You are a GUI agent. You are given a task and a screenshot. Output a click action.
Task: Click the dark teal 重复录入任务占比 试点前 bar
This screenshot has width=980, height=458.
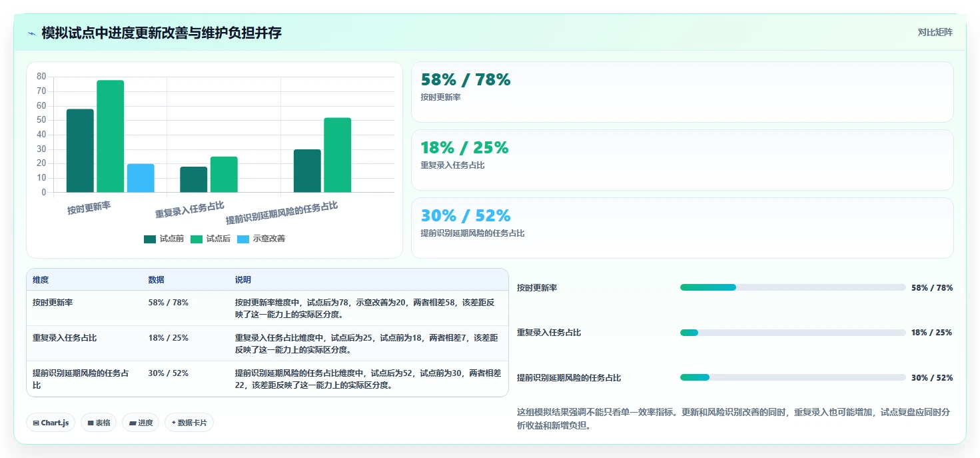click(x=193, y=179)
